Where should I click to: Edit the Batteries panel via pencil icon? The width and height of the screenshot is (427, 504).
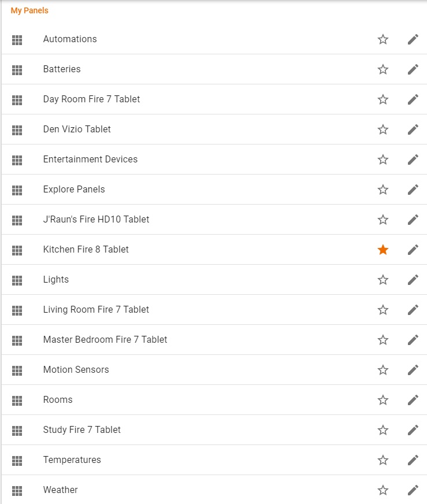413,69
